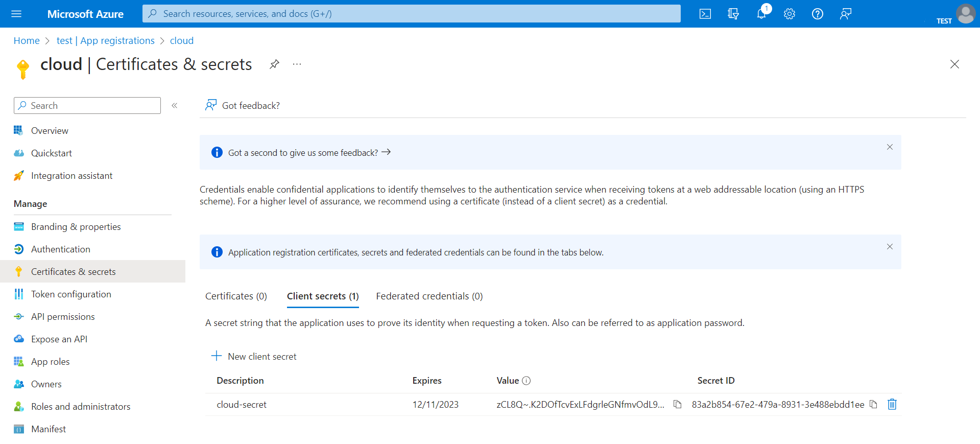Image resolution: width=980 pixels, height=444 pixels.
Task: Delete the cloud-secret entry
Action: [892, 404]
